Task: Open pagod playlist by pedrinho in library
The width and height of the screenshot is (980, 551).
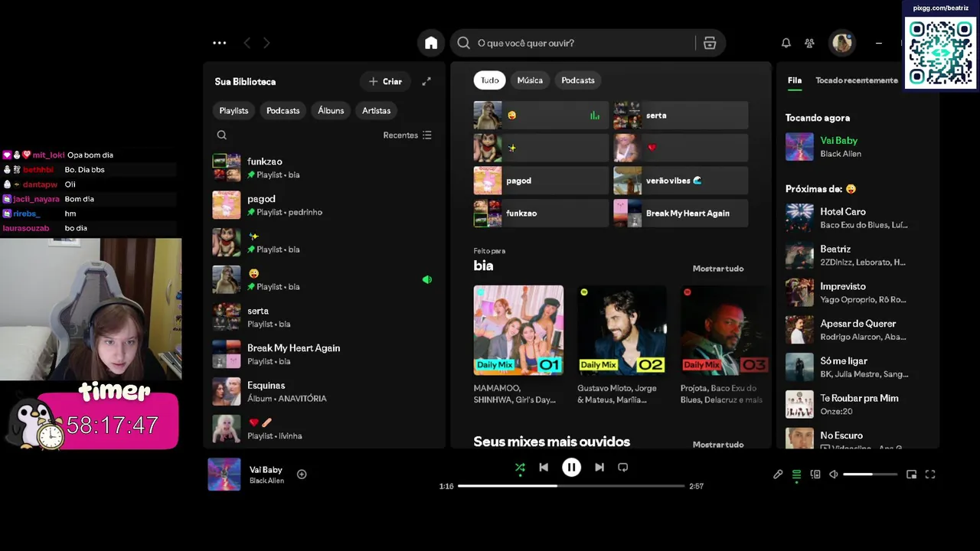Action: [323, 205]
